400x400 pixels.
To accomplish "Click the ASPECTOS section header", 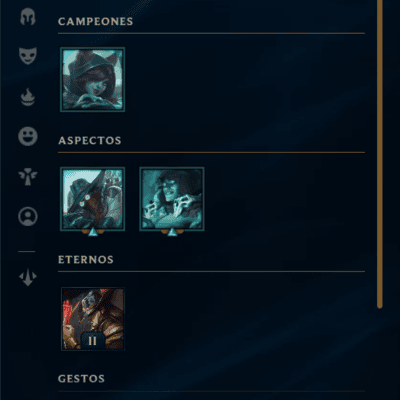I will click(x=90, y=140).
